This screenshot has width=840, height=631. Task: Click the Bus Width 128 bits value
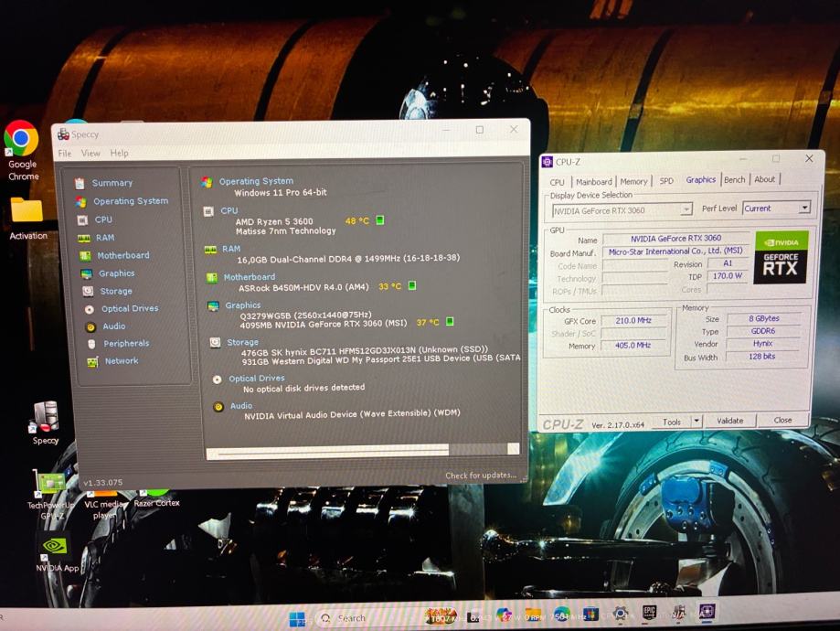coord(761,356)
